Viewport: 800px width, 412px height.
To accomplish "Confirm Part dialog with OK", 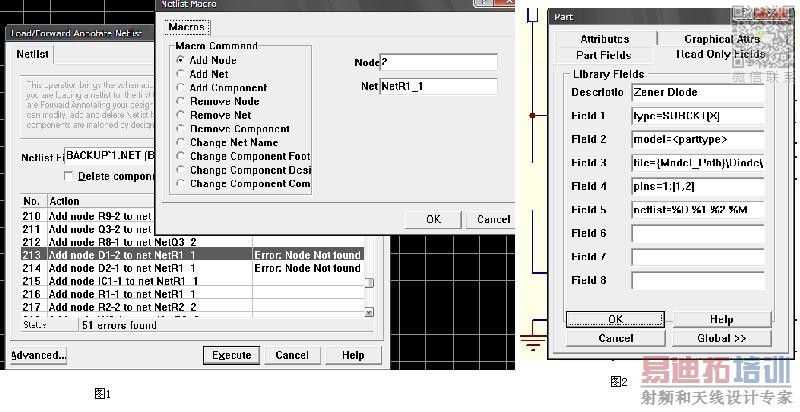I will pyautogui.click(x=615, y=319).
